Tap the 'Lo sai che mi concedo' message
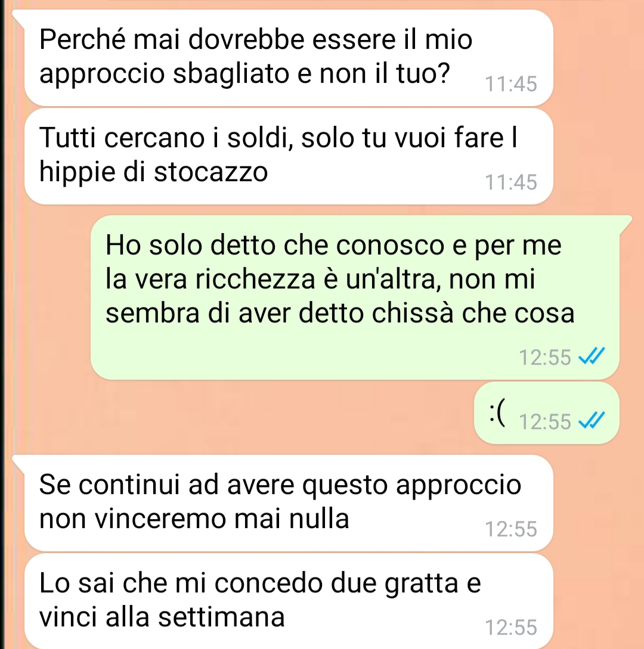The width and height of the screenshot is (644, 649). [x=289, y=601]
